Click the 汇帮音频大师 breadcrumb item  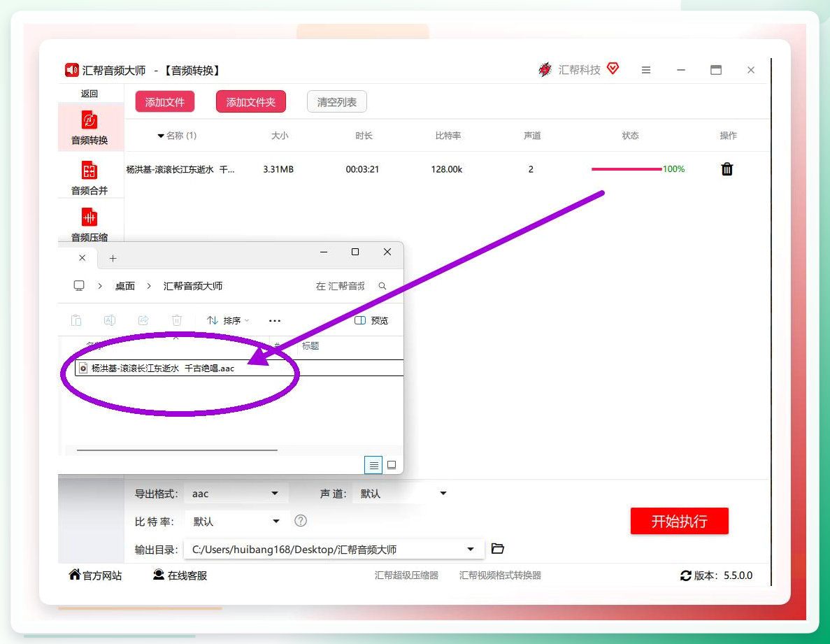193,286
